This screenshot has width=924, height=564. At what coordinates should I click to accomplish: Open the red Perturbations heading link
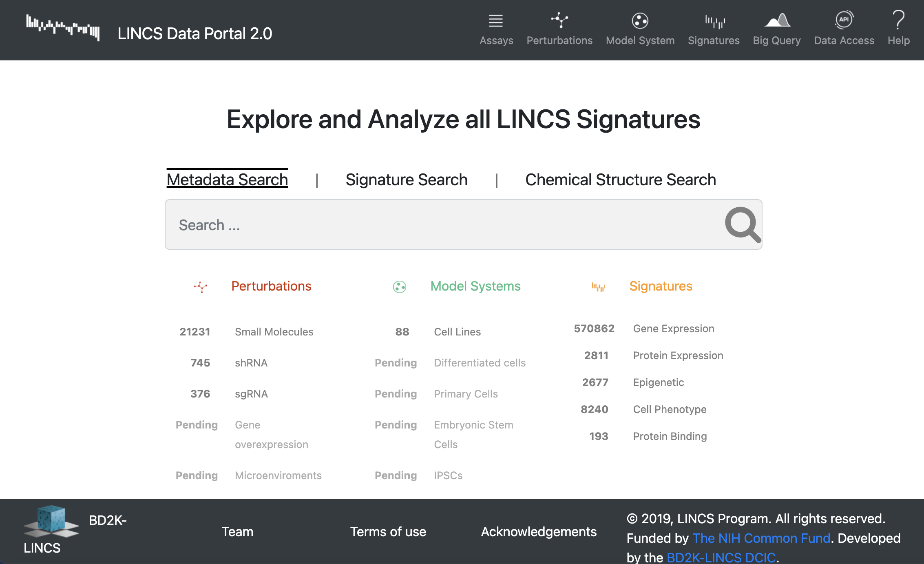(x=271, y=286)
